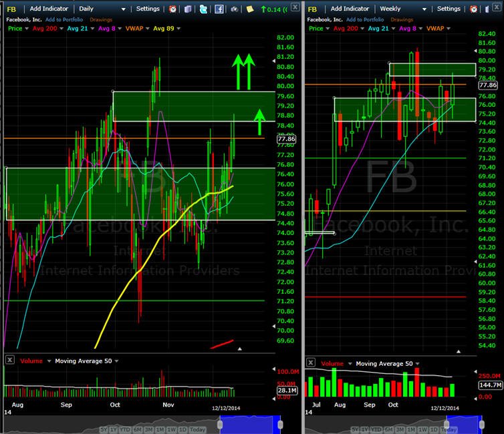Select the 3M range on Daily chart
Viewport: 504px width, 434px height.
(148, 429)
